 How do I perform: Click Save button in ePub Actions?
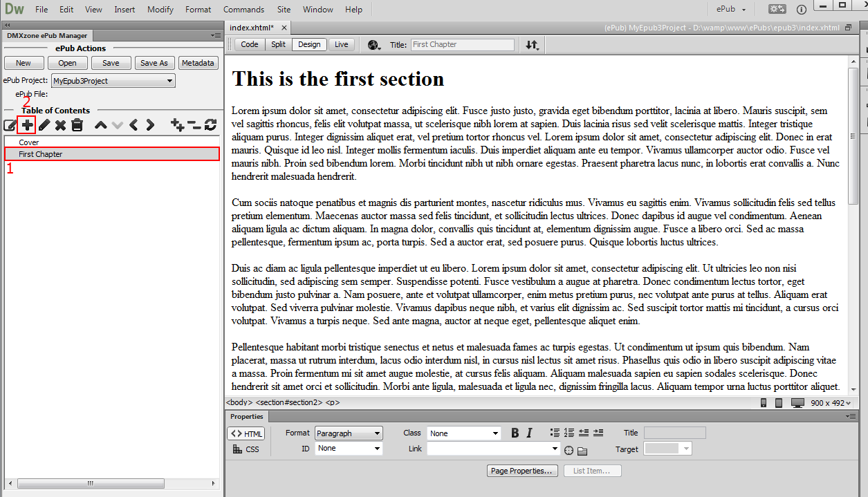(111, 63)
